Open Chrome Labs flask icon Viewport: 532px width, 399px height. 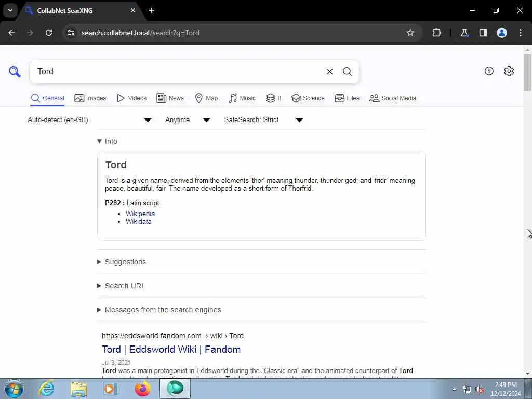point(464,33)
